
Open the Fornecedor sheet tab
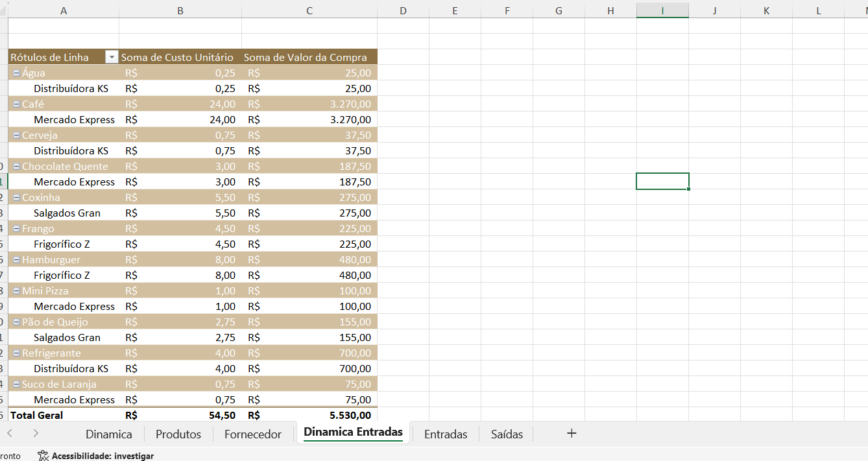point(253,434)
